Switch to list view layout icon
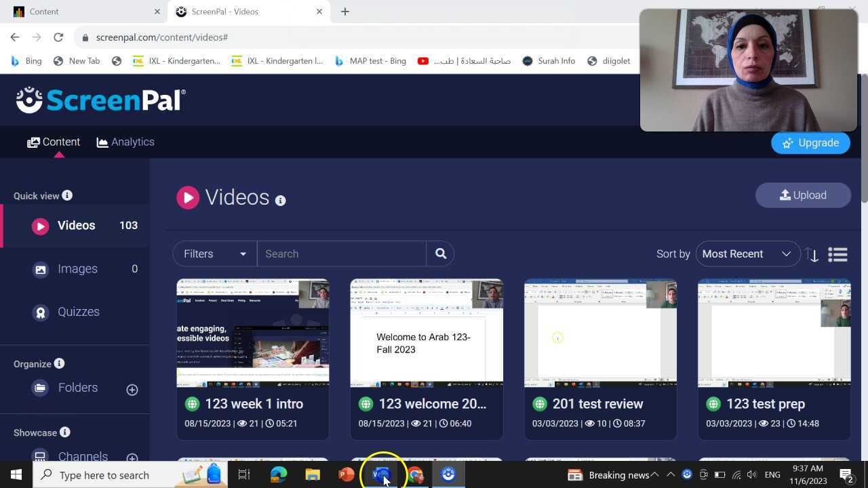Viewport: 868px width, 488px height. pos(837,254)
